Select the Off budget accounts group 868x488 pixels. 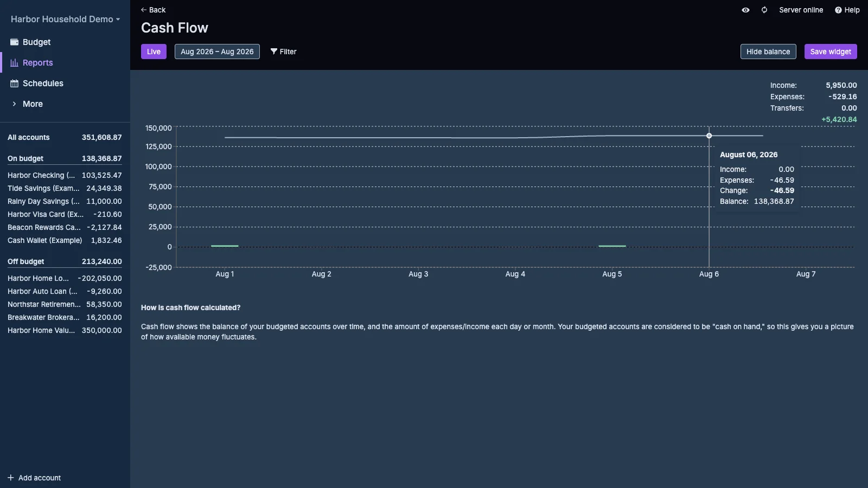(x=65, y=261)
